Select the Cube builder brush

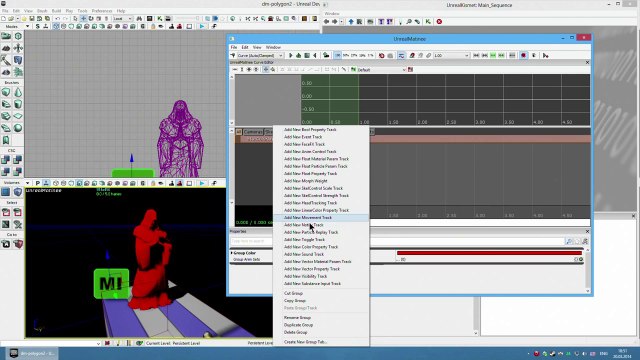(6, 92)
